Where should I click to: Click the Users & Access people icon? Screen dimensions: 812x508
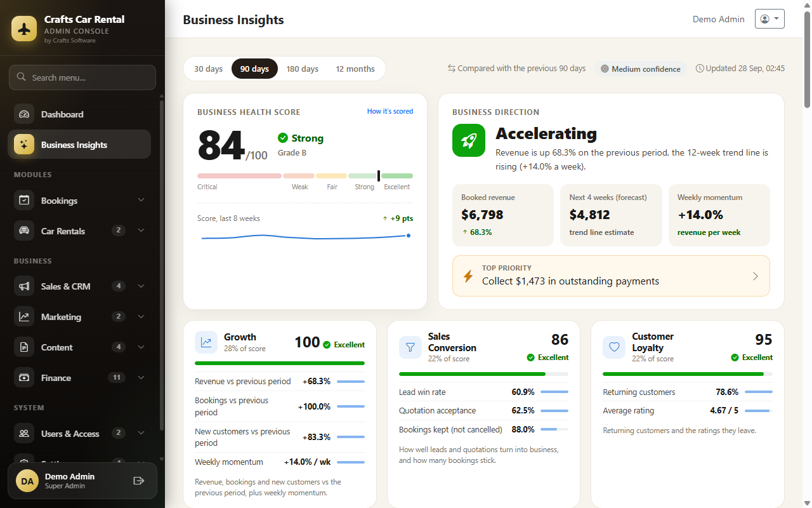pyautogui.click(x=24, y=434)
